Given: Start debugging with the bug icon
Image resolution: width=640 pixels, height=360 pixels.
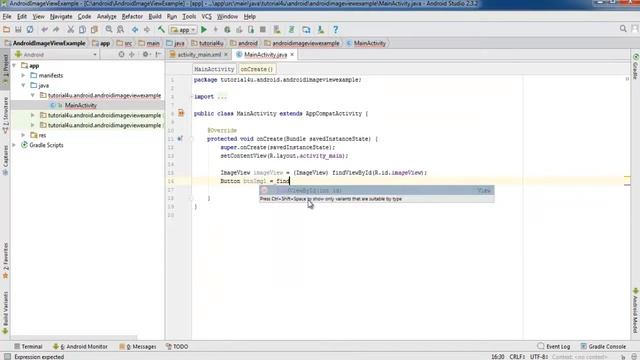Looking at the screenshot, I should 227,29.
